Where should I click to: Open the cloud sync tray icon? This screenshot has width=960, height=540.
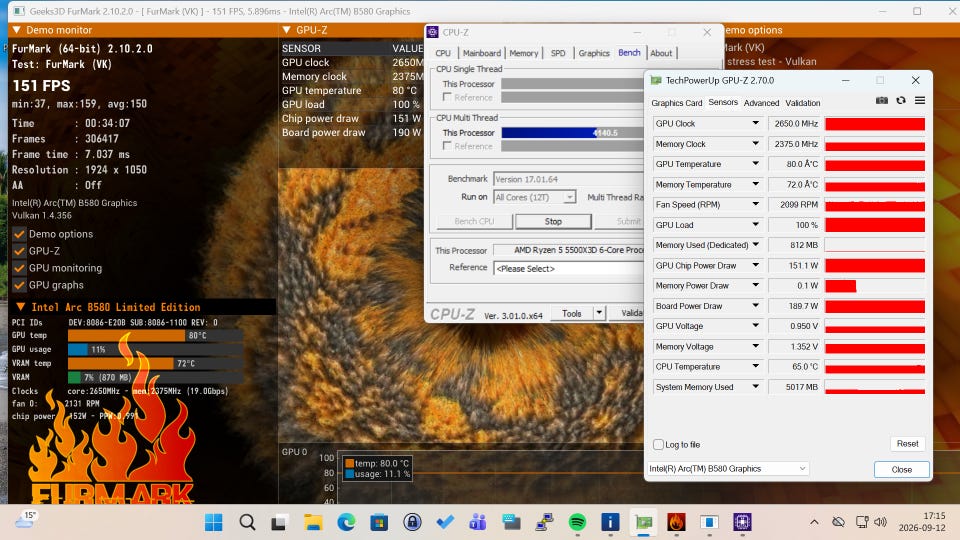[838, 522]
